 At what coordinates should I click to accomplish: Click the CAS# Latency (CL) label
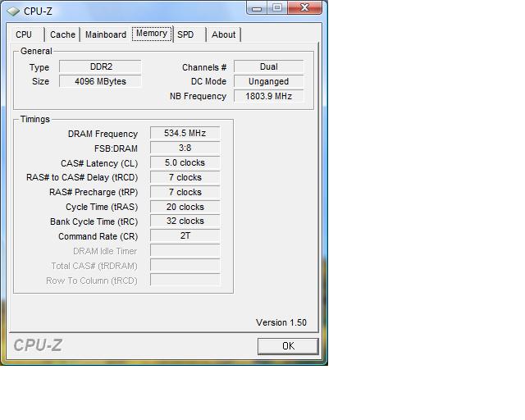pyautogui.click(x=99, y=163)
